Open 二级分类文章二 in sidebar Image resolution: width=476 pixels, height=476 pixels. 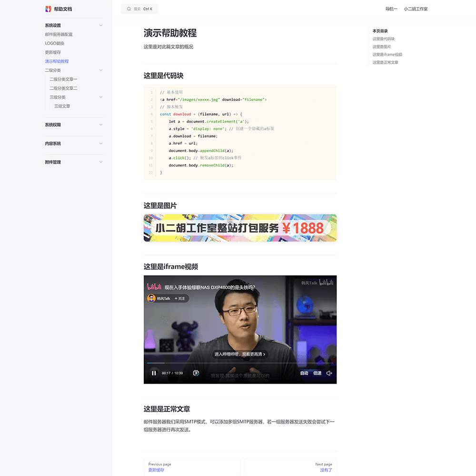click(63, 89)
